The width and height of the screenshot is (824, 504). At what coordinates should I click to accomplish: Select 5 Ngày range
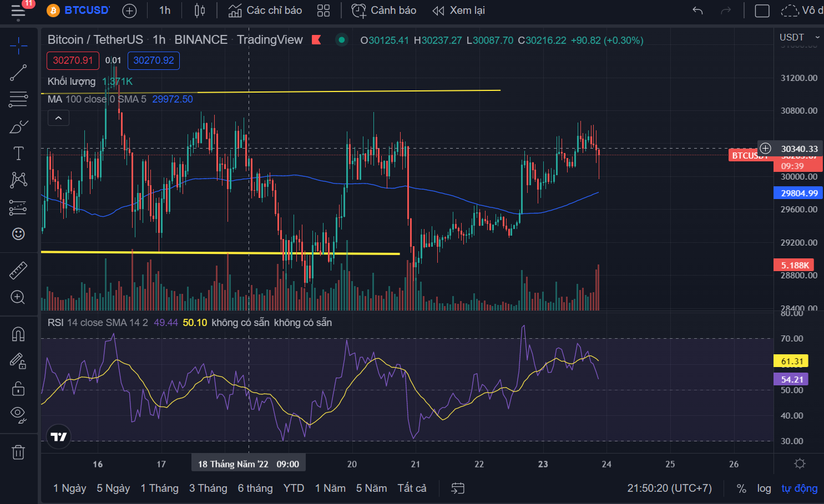(113, 488)
